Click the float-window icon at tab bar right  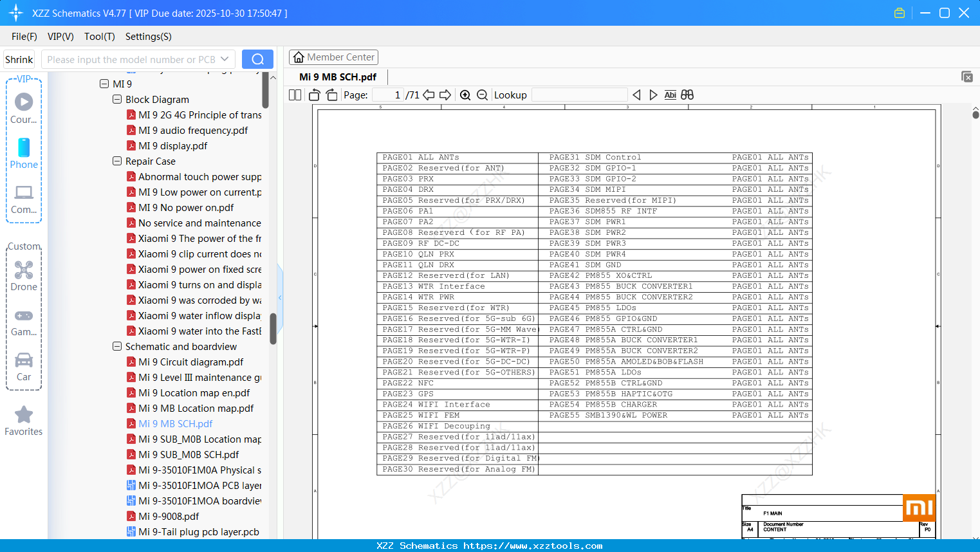click(x=967, y=77)
